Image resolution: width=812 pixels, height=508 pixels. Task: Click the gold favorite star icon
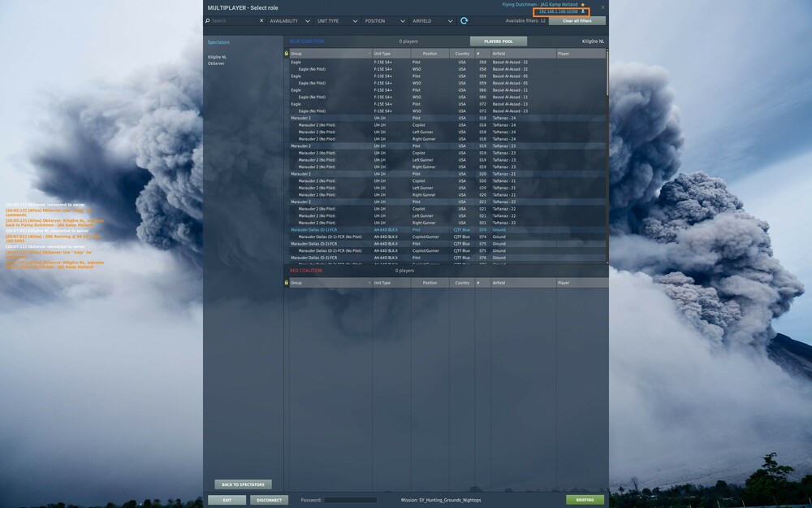(582, 5)
